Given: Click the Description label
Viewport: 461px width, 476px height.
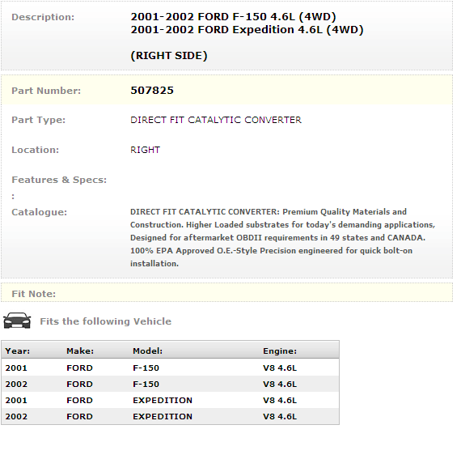Looking at the screenshot, I should click(43, 17).
